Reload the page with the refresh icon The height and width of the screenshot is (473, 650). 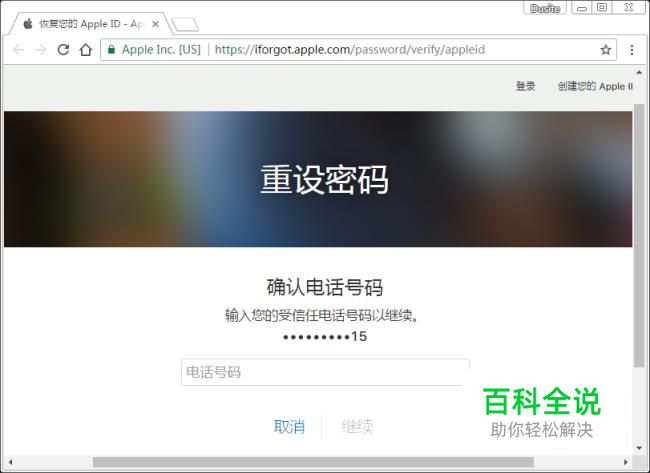coord(63,50)
